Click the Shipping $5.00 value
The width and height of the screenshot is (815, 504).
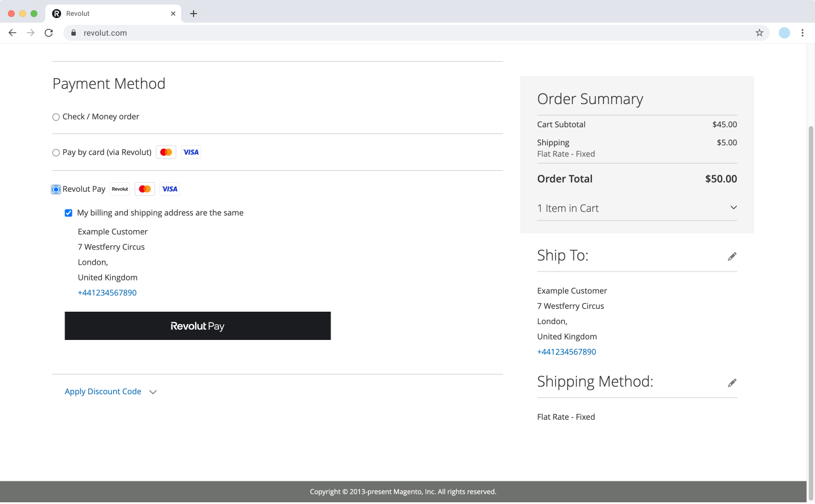coord(727,143)
